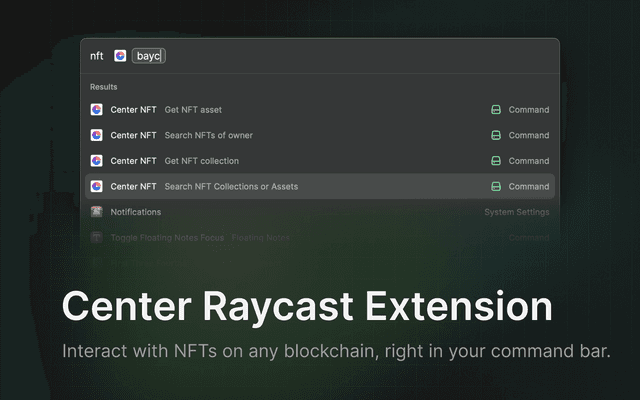Click the green command-type icon on Get NFT collection row

click(x=495, y=160)
